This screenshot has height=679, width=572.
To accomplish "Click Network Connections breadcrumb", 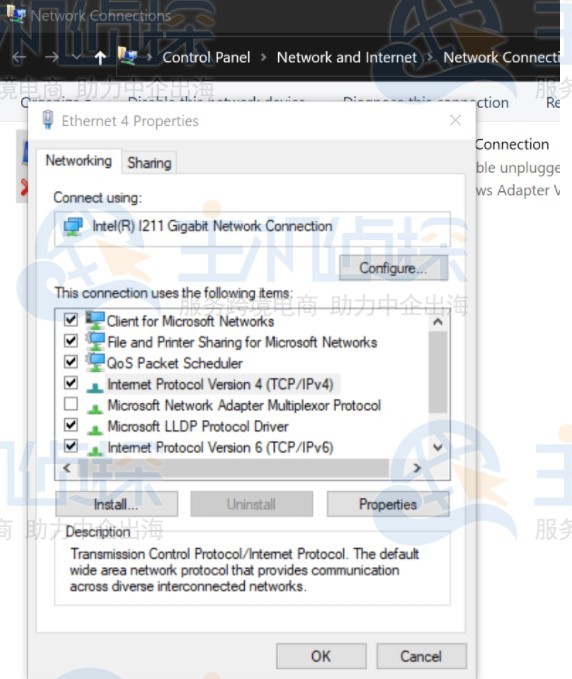I will pyautogui.click(x=501, y=57).
